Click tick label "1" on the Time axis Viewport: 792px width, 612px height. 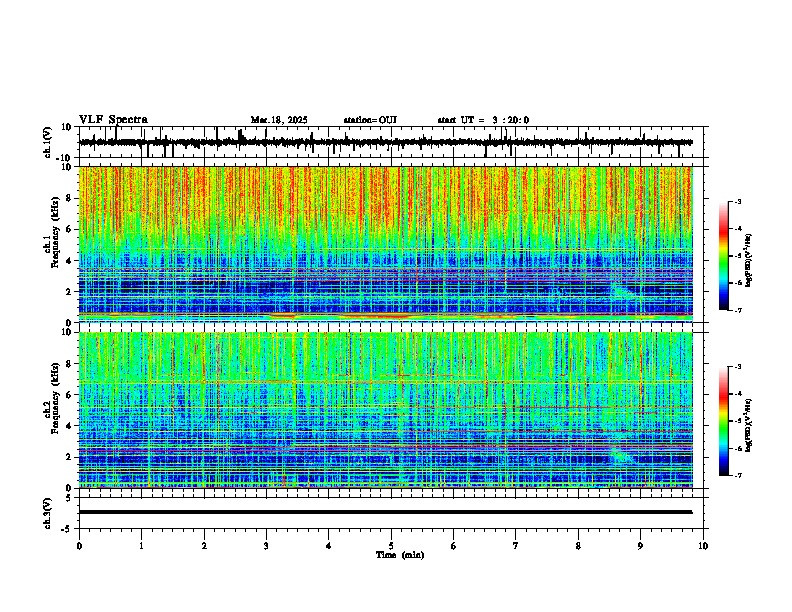click(141, 546)
